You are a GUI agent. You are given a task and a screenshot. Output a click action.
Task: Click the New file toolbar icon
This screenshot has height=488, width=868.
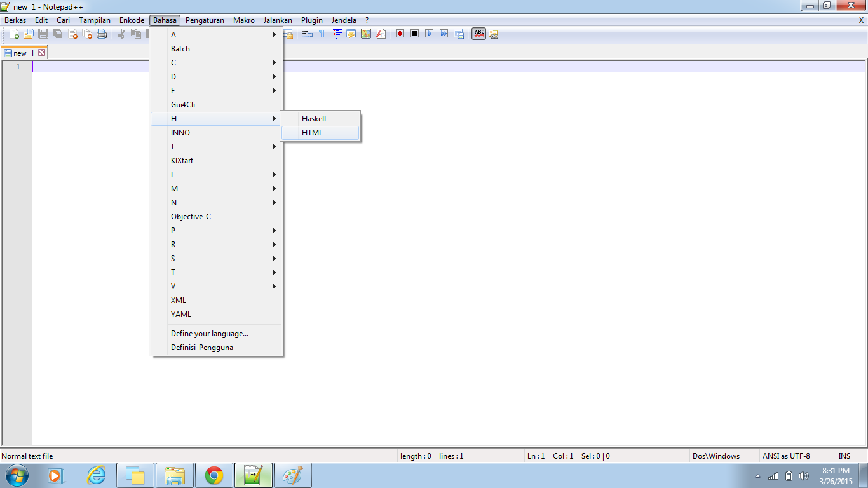coord(14,34)
